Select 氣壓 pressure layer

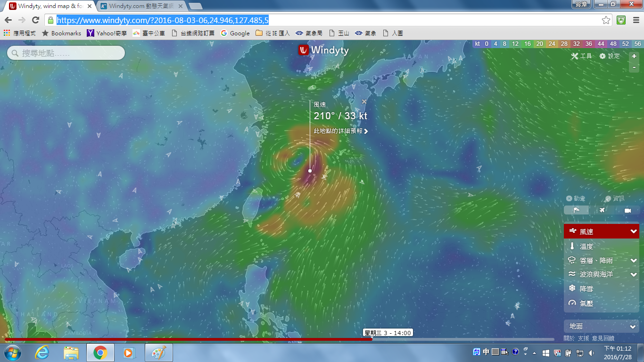[x=586, y=303]
